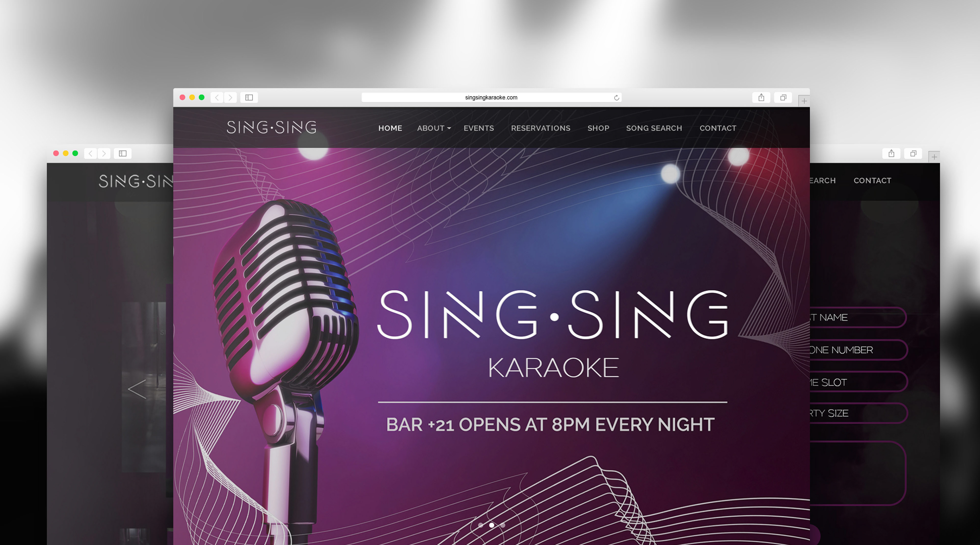Image resolution: width=980 pixels, height=545 pixels.
Task: Add a new tab in the front browser
Action: coord(804,101)
